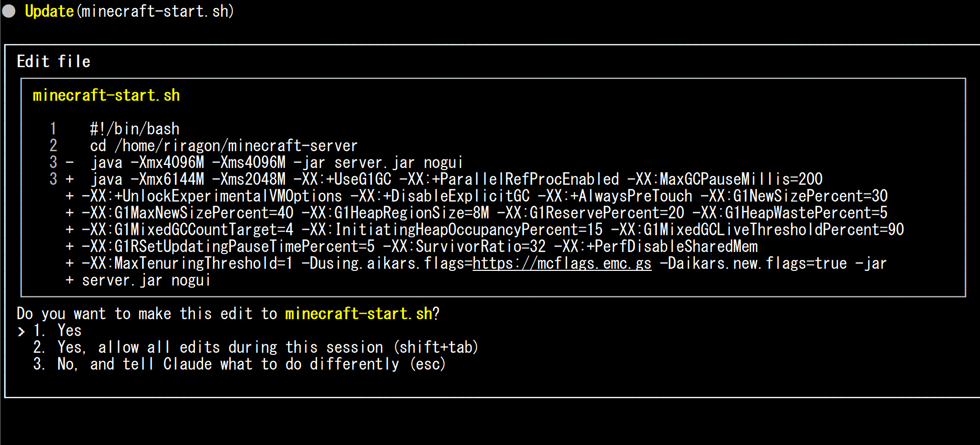
Task: Click the yellow filename in the confirmation question
Action: (x=358, y=314)
